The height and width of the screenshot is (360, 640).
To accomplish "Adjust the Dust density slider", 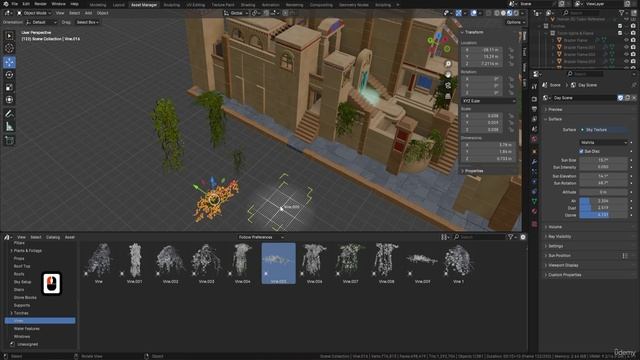I will pyautogui.click(x=603, y=208).
